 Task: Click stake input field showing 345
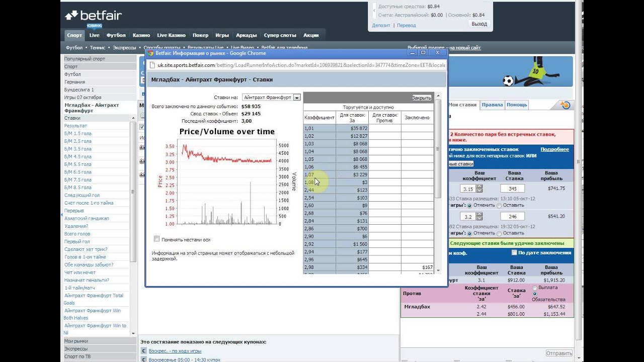pyautogui.click(x=512, y=189)
